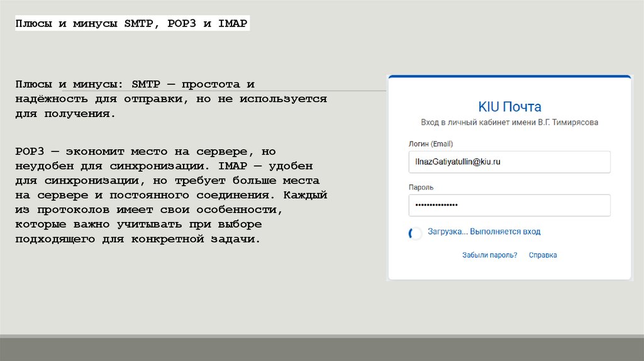Open the Справка help link
The image size is (644, 361).
(x=543, y=255)
